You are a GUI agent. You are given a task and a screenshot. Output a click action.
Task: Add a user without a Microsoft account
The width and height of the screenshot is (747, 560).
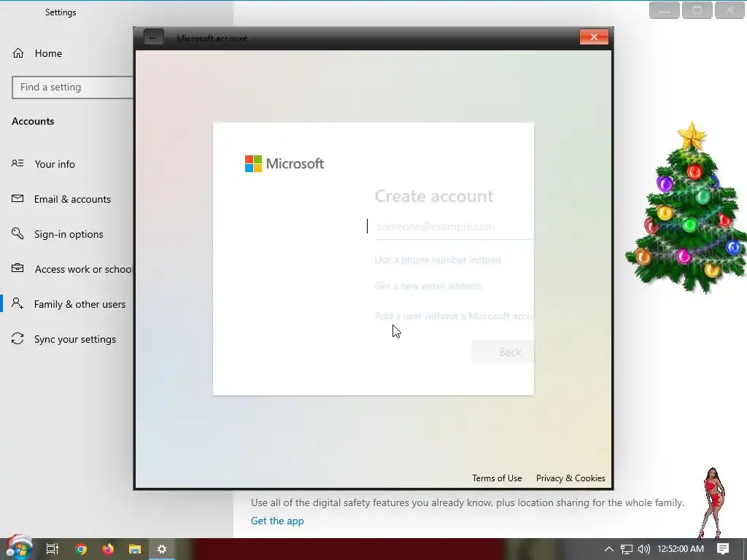[454, 316]
